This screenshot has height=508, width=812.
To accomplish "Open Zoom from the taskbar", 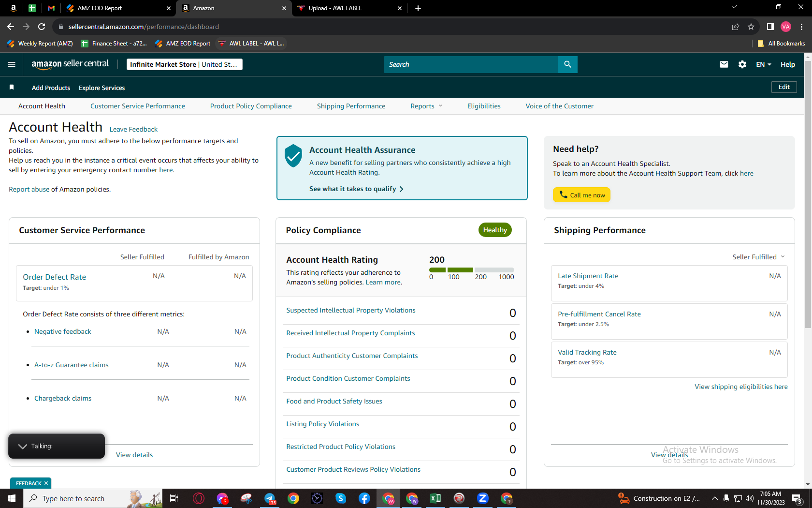I will [x=483, y=498].
